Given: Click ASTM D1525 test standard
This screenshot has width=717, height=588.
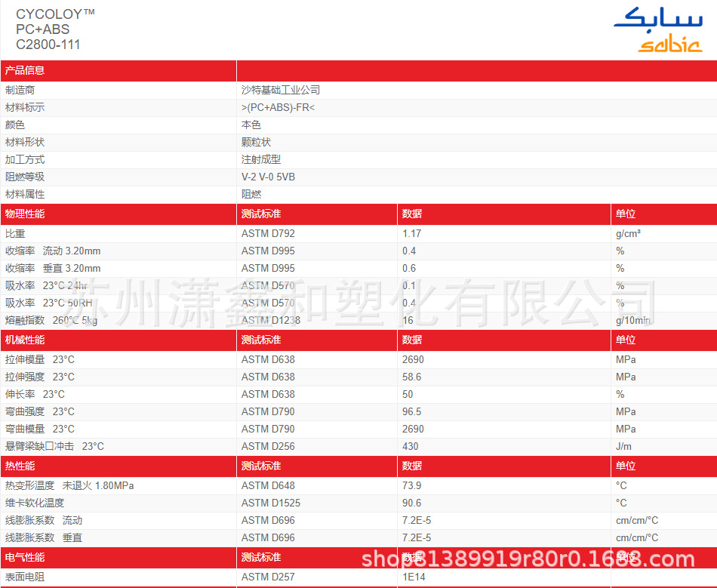Looking at the screenshot, I should pyautogui.click(x=271, y=503).
